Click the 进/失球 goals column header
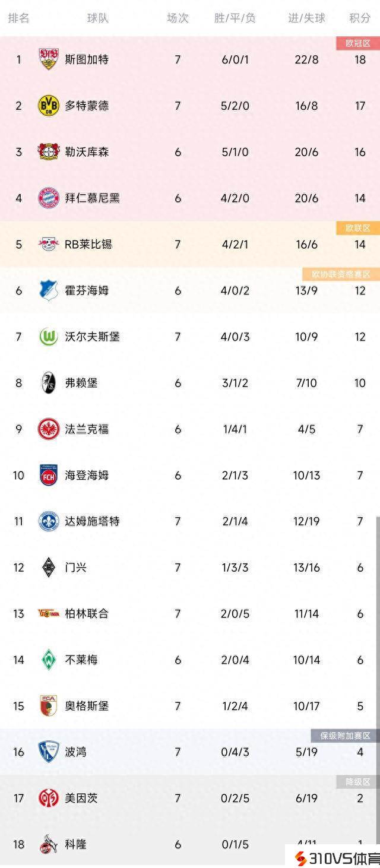Screen dimensions: 380x868 307,18
